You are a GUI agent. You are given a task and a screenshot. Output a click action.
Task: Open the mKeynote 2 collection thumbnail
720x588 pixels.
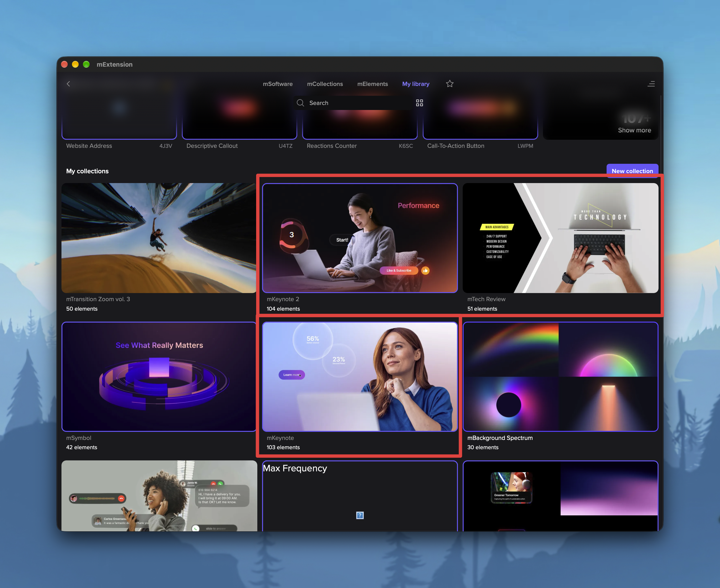(360, 238)
